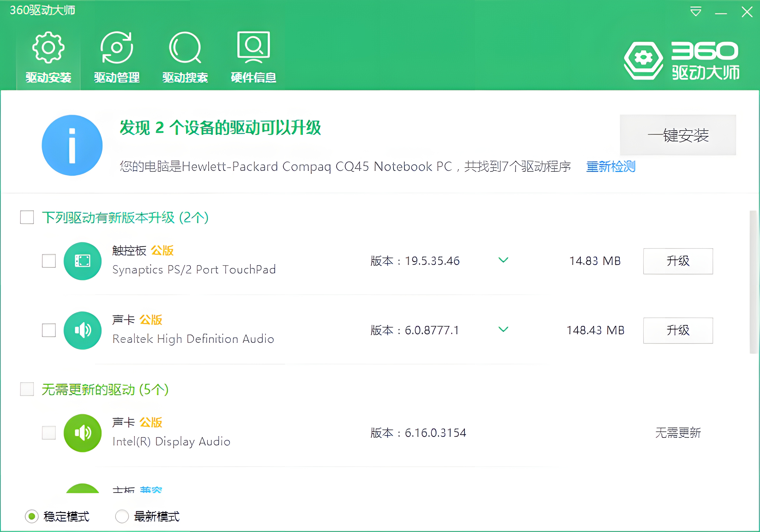Upgrade the Synaptics TouchPad driver
The image size is (760, 532).
(678, 261)
